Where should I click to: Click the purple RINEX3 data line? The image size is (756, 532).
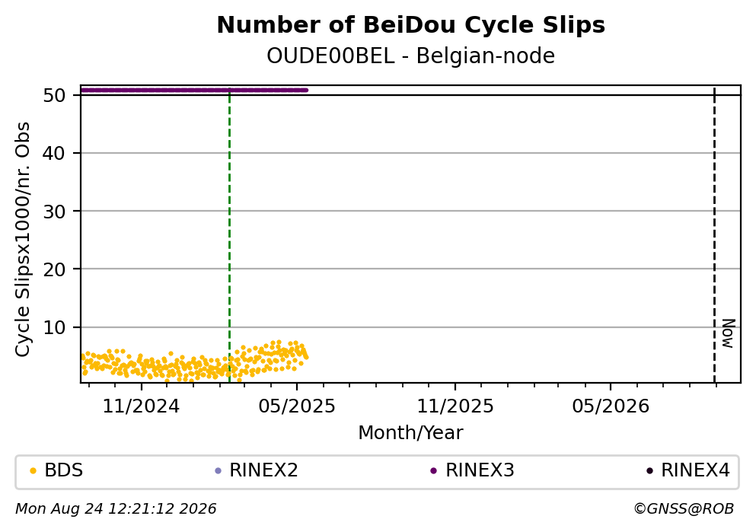194,90
